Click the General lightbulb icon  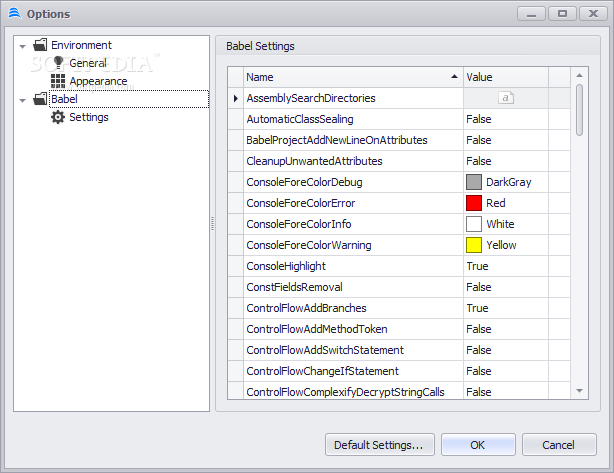coord(58,63)
